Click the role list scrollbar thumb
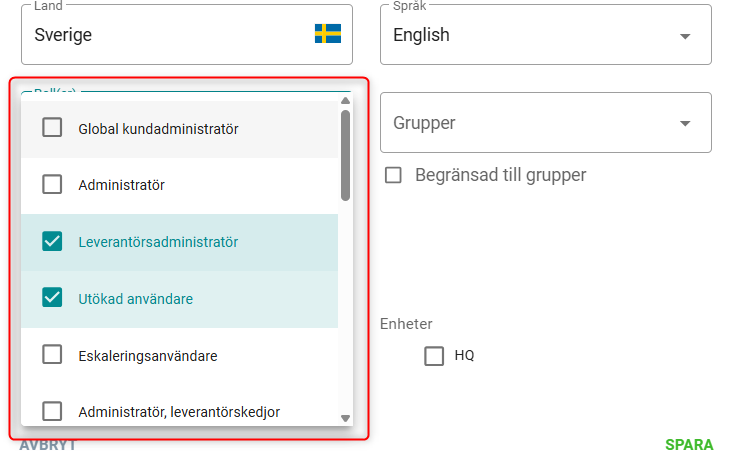Viewport: 743px width, 466px height. point(345,155)
